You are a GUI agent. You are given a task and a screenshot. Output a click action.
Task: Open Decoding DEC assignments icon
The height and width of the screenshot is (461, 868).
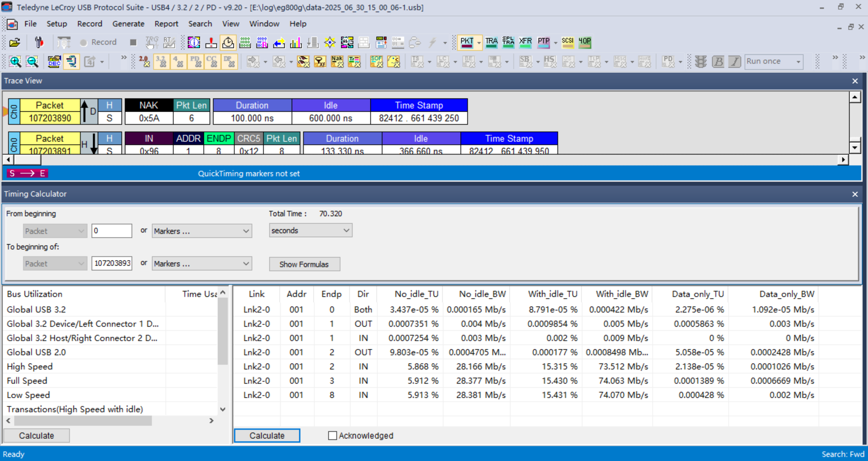54,61
